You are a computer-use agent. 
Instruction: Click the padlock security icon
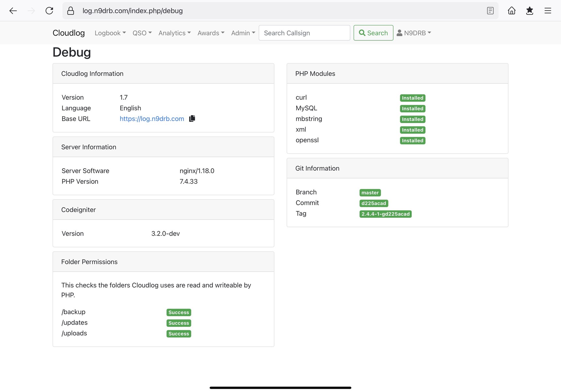point(70,11)
